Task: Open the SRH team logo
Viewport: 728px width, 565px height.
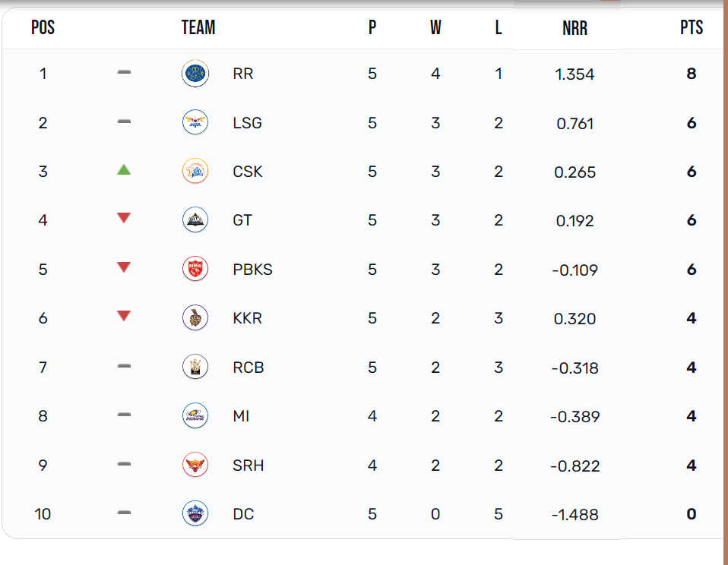Action: [x=195, y=465]
